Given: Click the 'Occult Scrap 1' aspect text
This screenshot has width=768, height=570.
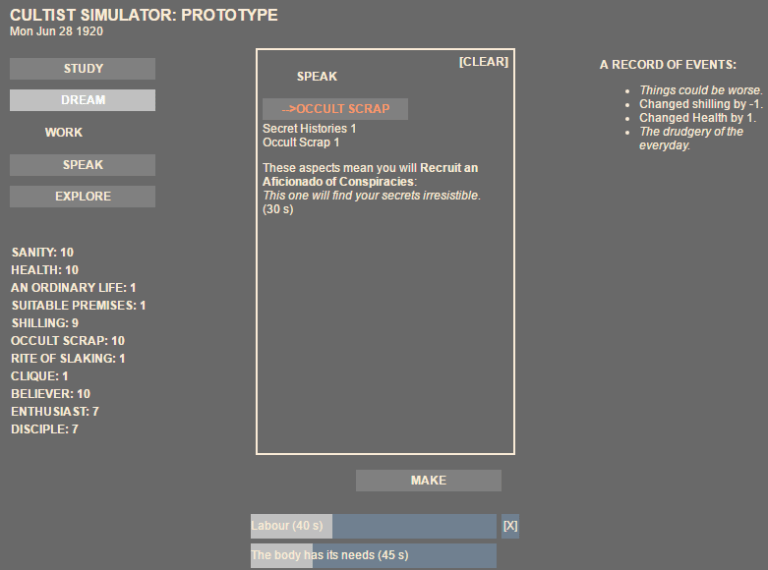Looking at the screenshot, I should [301, 142].
